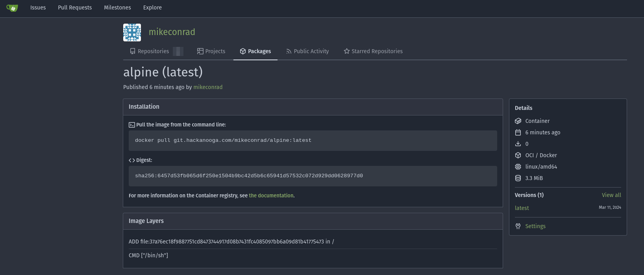The height and width of the screenshot is (275, 644).
Task: Open View all versions link
Action: (611, 195)
